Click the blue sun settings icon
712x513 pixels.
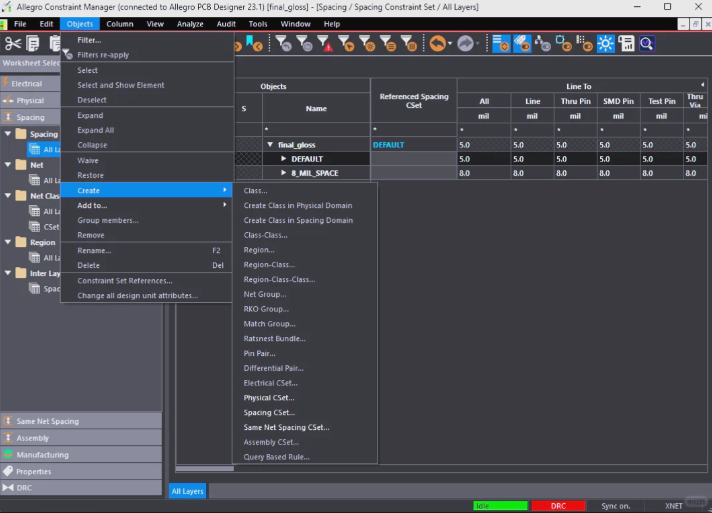605,44
